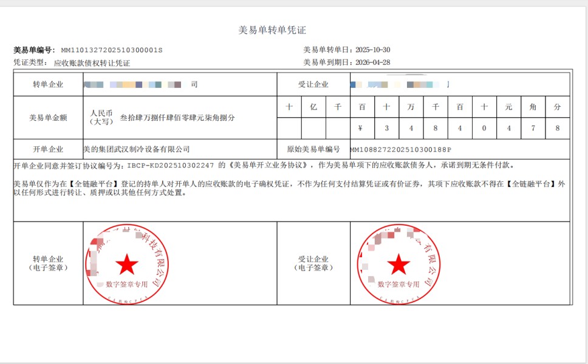The height and width of the screenshot is (364, 588).
Task: Select the 美易单编号 value MM1101327202510300001S
Action: pos(112,50)
